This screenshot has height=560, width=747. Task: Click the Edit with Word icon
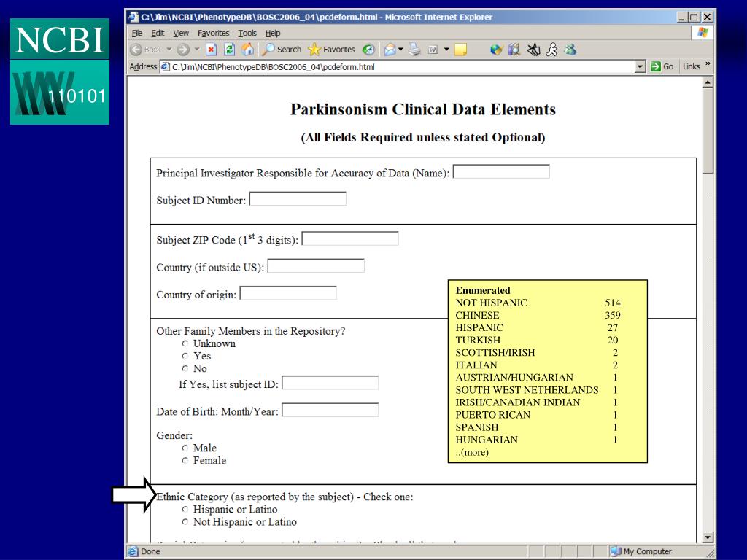point(433,50)
